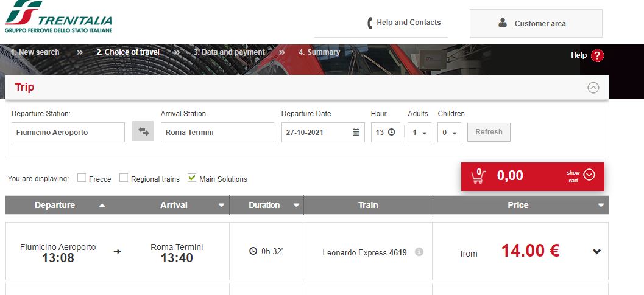Click the 13:08 departure time

pos(58,258)
